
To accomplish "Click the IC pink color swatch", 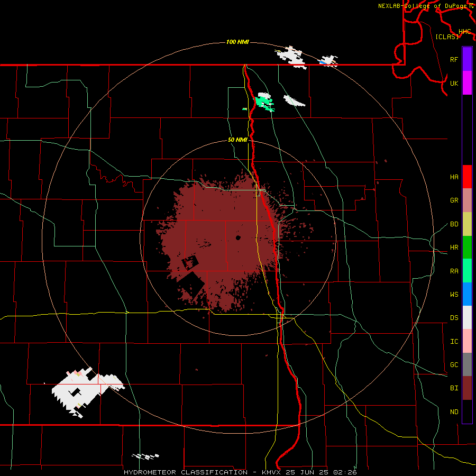I will tap(467, 341).
